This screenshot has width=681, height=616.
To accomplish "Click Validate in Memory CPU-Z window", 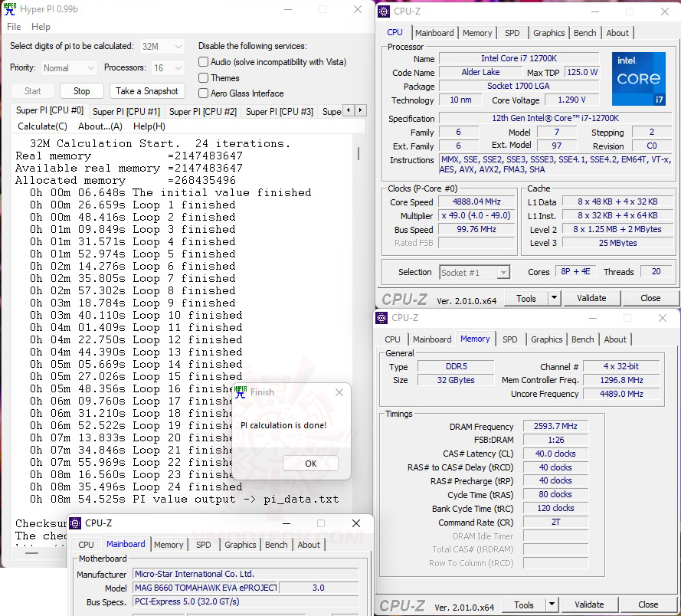I will point(589,605).
